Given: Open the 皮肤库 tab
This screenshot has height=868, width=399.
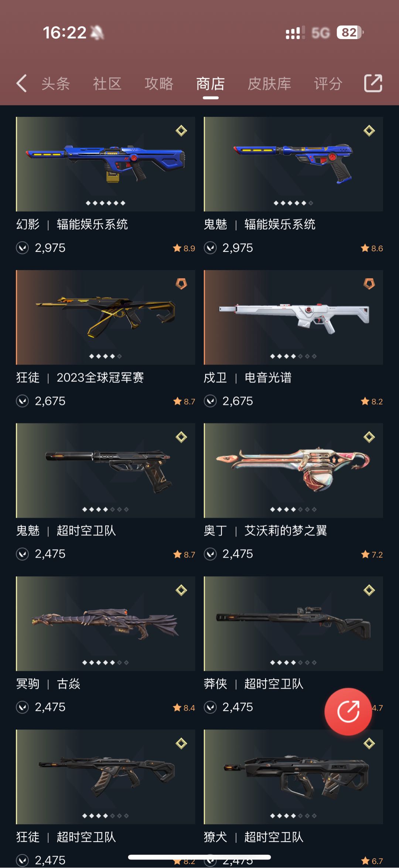Looking at the screenshot, I should tap(269, 84).
